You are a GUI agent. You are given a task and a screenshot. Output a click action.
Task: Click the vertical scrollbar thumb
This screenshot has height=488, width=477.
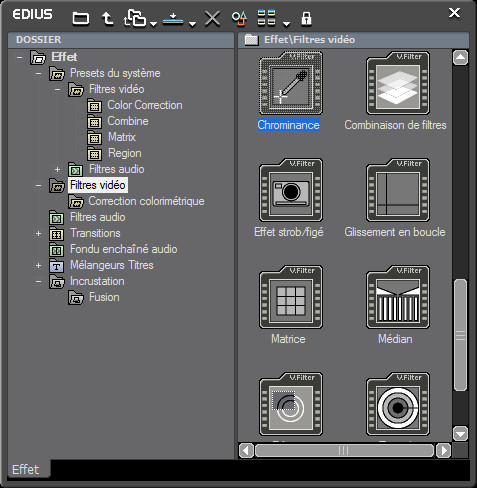pyautogui.click(x=460, y=335)
